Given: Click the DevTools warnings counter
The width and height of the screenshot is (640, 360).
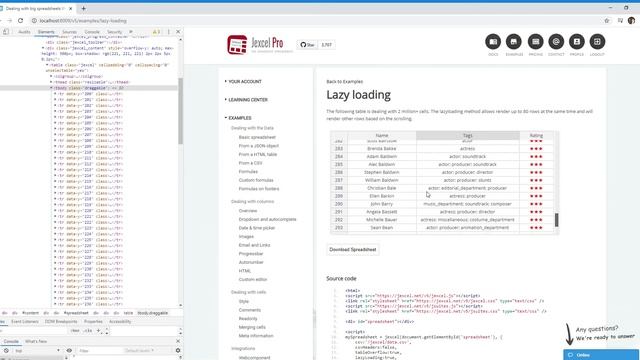Looking at the screenshot, I should pyautogui.click(x=156, y=32).
